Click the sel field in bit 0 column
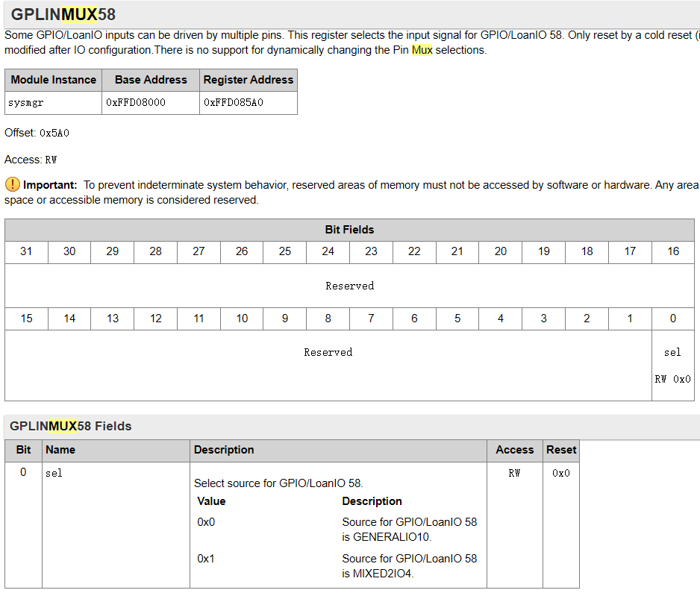This screenshot has height=596, width=700. [673, 352]
